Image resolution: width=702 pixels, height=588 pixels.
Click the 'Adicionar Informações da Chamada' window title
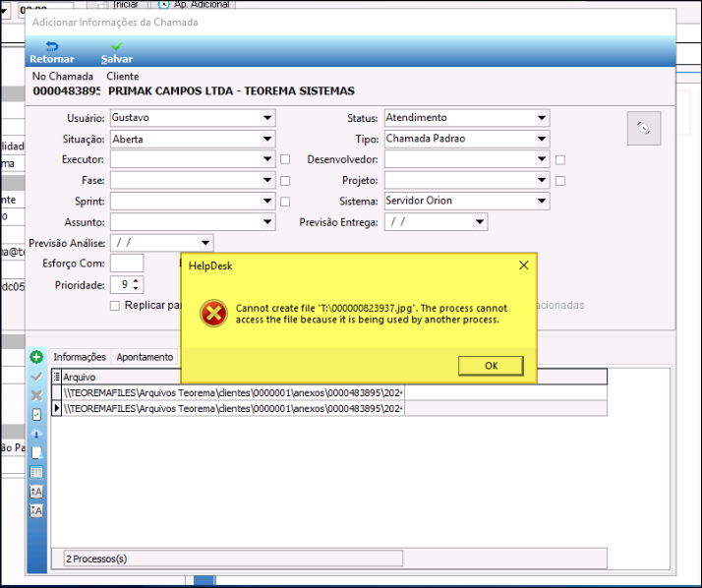coord(115,22)
